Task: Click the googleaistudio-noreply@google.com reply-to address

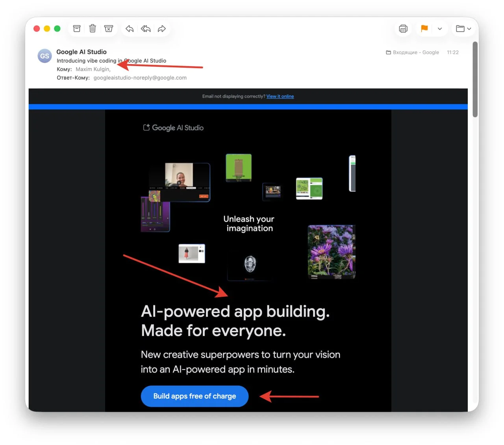Action: 140,78
